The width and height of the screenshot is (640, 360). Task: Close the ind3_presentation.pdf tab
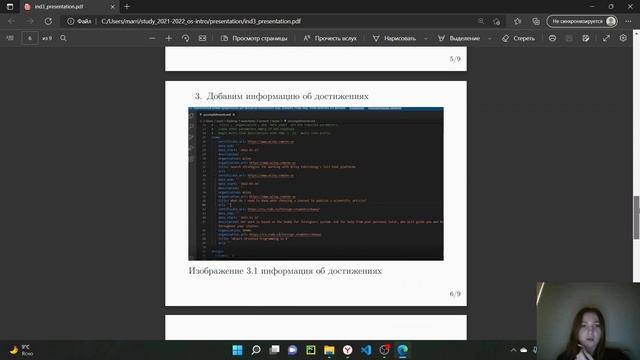coord(113,7)
